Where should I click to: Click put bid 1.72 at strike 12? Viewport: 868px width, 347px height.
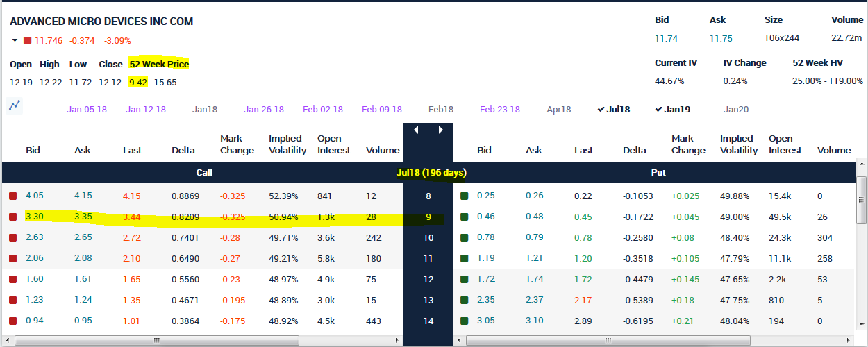[x=485, y=280]
